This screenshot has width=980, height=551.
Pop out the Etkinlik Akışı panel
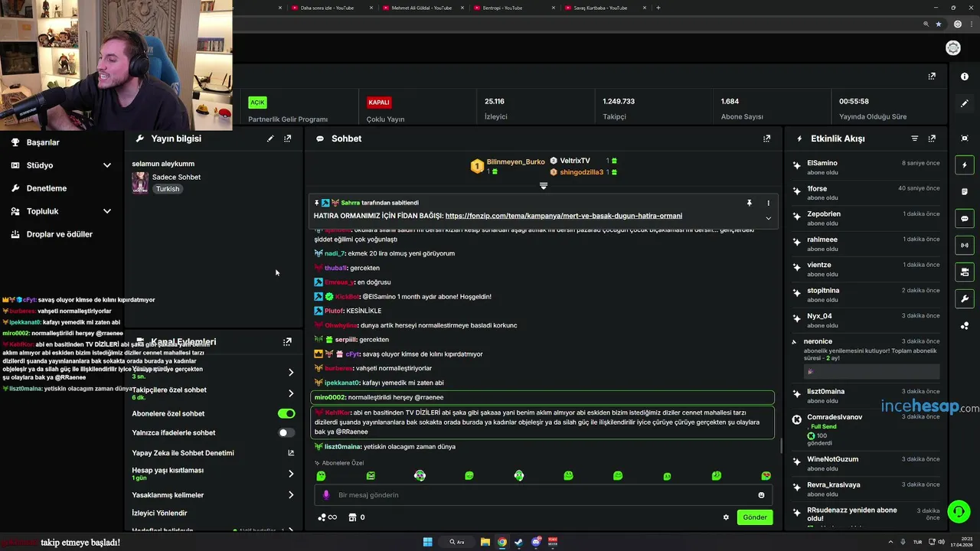[932, 139]
